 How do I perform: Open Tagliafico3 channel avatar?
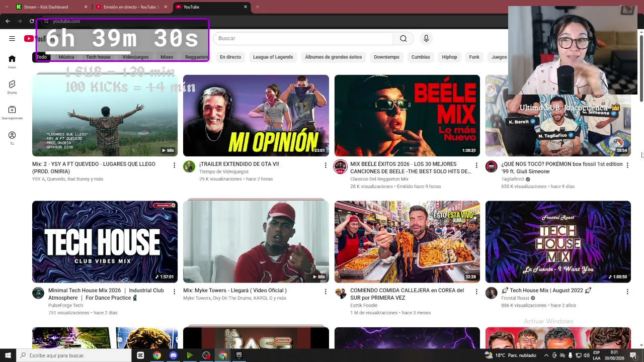pos(492,166)
